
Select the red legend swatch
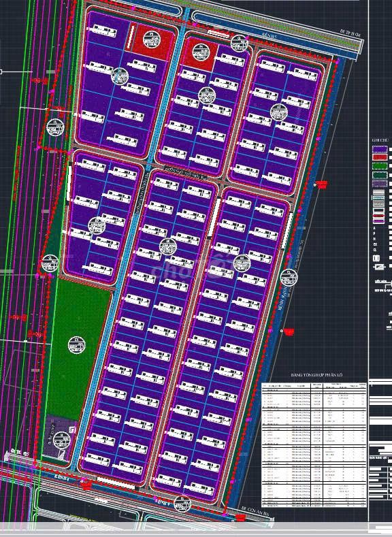tap(380, 157)
